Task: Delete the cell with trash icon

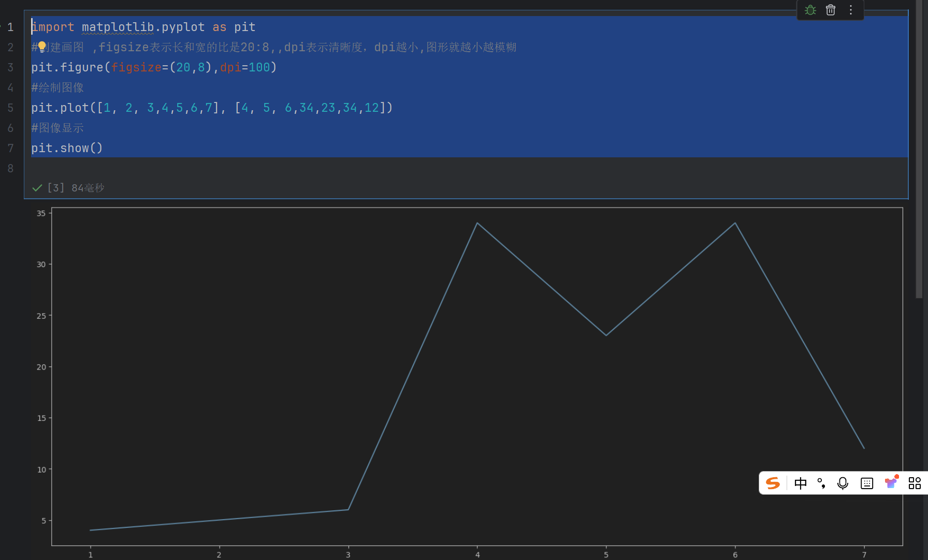Action: tap(831, 10)
